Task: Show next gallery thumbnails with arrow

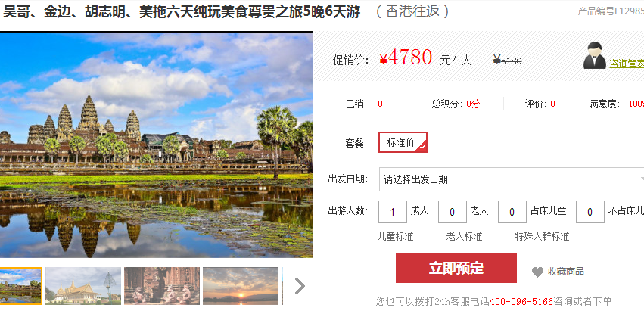Action: point(300,286)
